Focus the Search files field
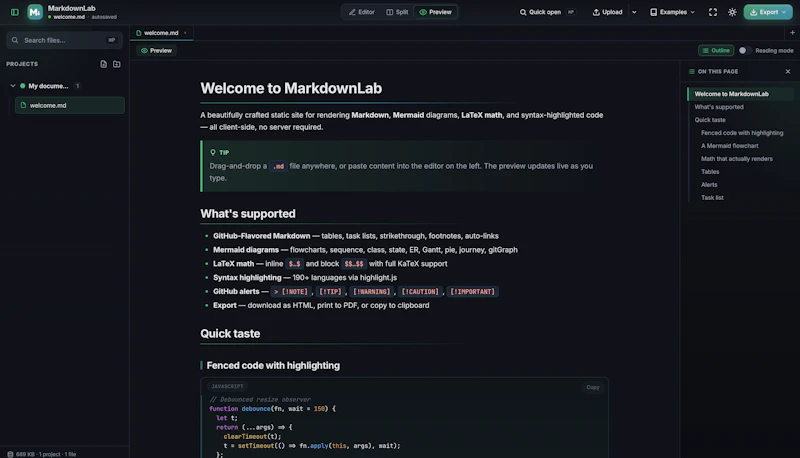This screenshot has height=458, width=800. pos(64,40)
